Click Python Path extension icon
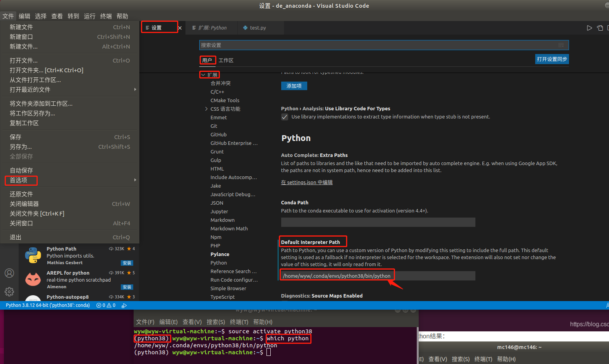 pos(33,256)
